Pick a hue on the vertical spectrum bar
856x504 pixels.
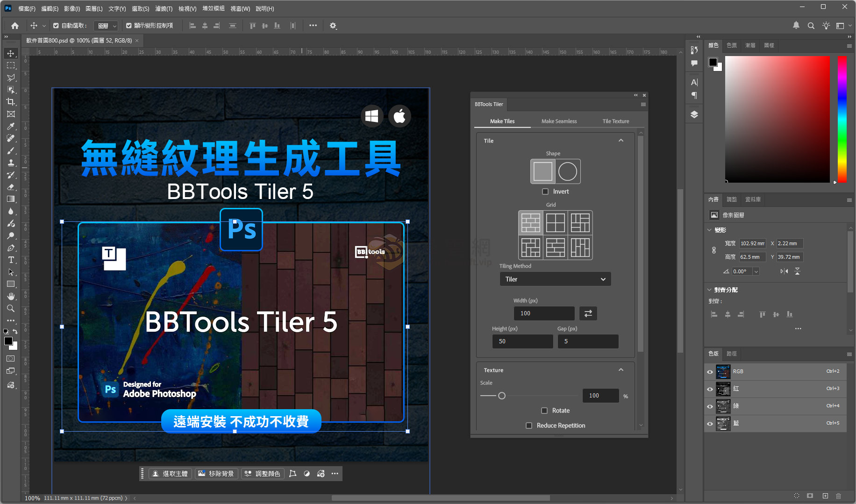[x=842, y=119]
